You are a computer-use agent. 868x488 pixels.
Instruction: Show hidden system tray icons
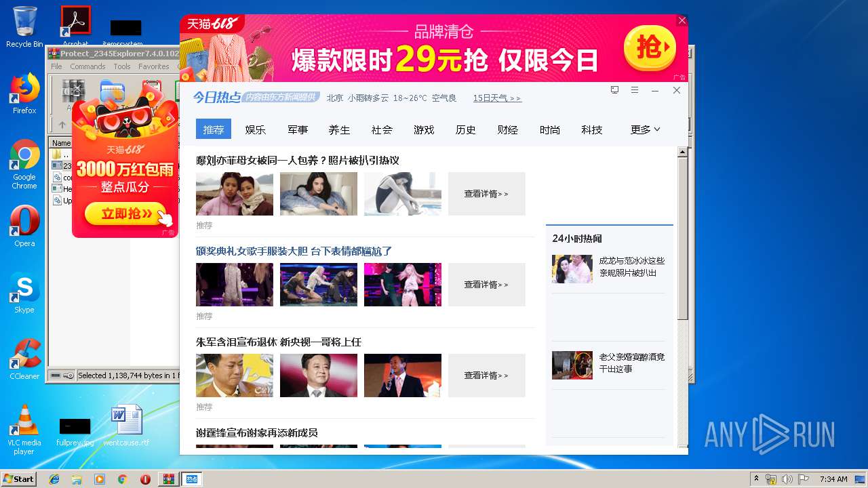756,479
